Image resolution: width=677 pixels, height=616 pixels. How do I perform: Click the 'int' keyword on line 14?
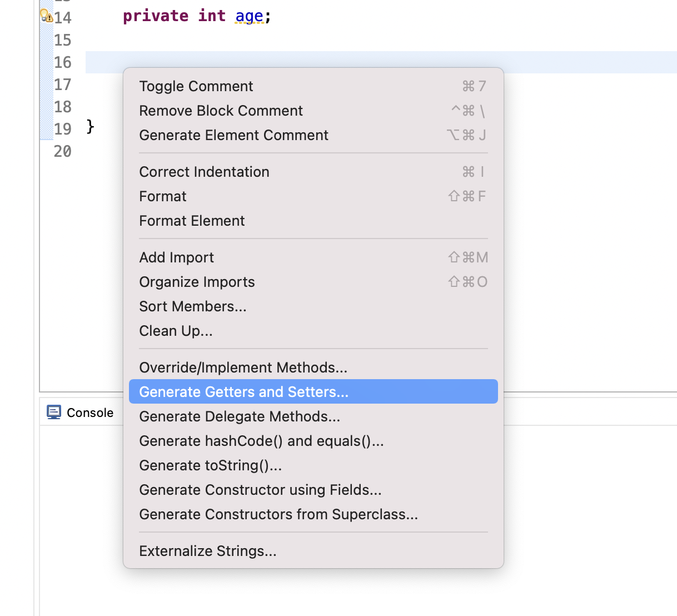tap(212, 16)
